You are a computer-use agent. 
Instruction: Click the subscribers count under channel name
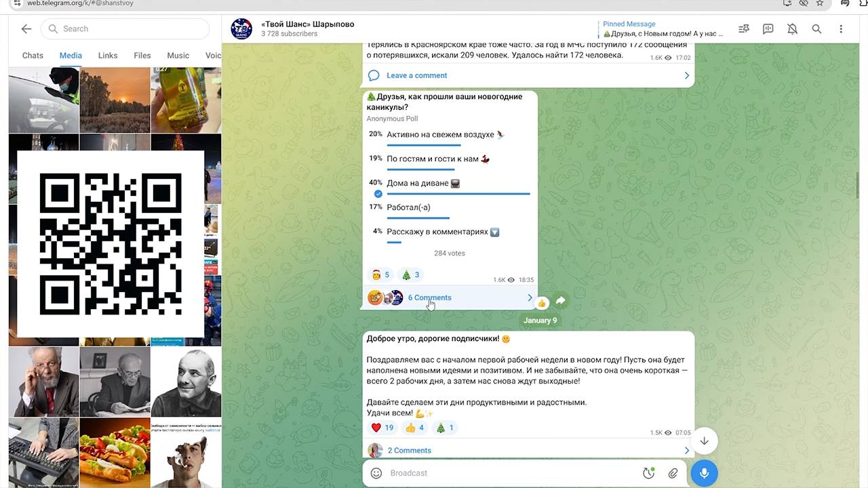[289, 34]
